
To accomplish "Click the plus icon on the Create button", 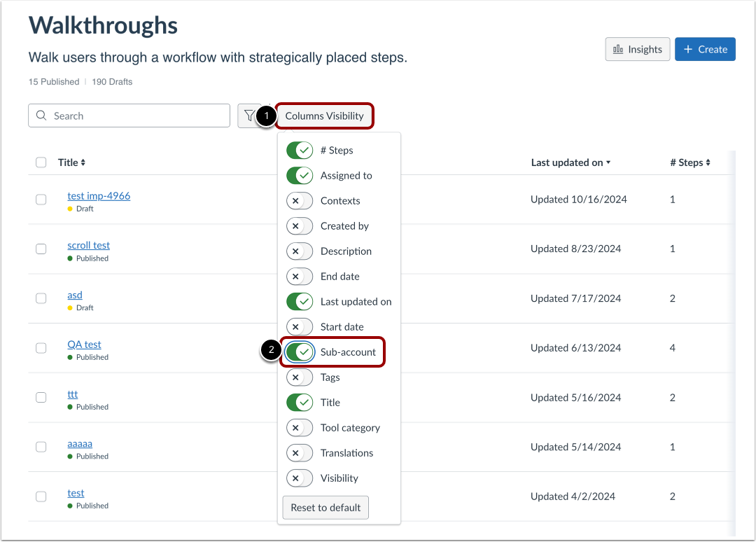I will (688, 49).
